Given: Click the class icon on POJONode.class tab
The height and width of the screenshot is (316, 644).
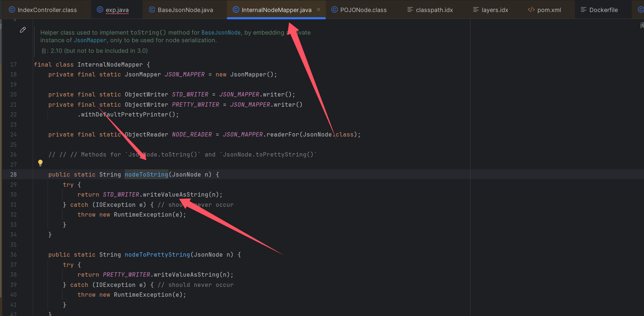Looking at the screenshot, I should (x=335, y=10).
